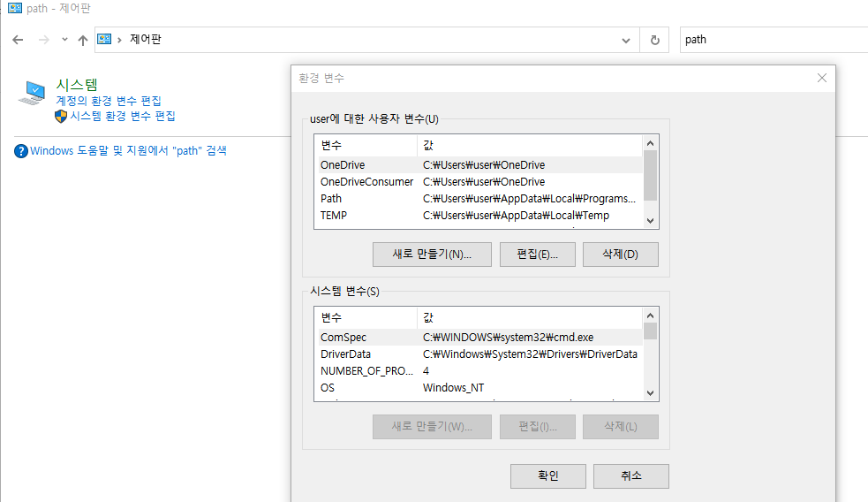Click 새로 만들기(W)... button
The image size is (868, 502).
click(x=432, y=427)
